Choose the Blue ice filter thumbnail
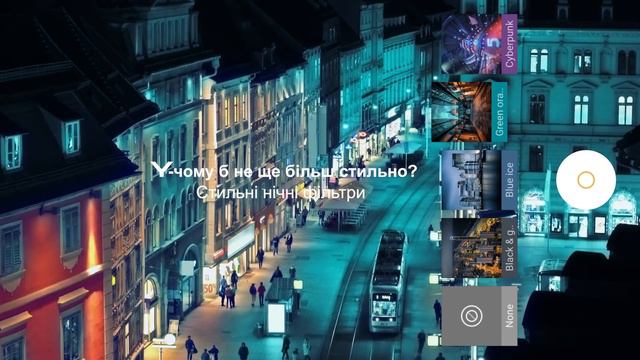This screenshot has width=640, height=360. click(479, 180)
